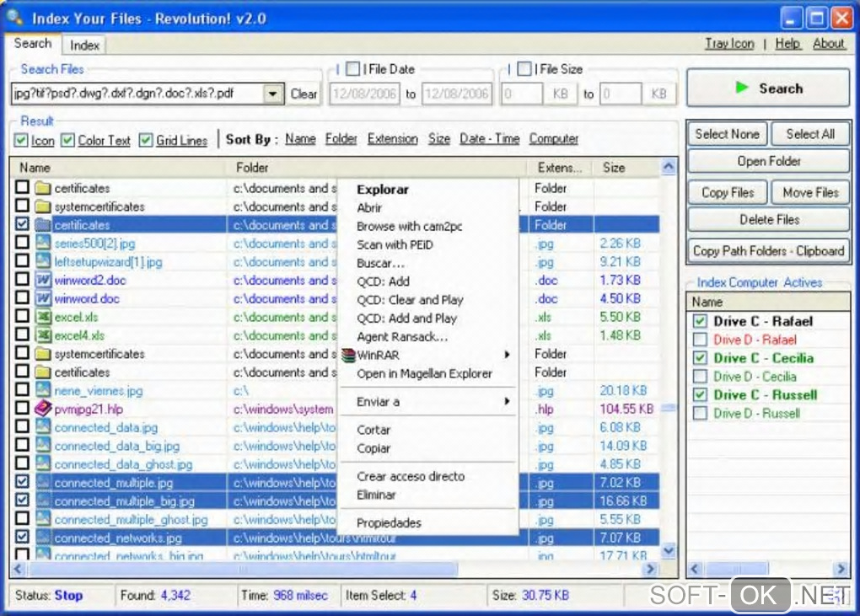
Task: Click Copy Path Folders - Clipboard button
Action: point(769,251)
